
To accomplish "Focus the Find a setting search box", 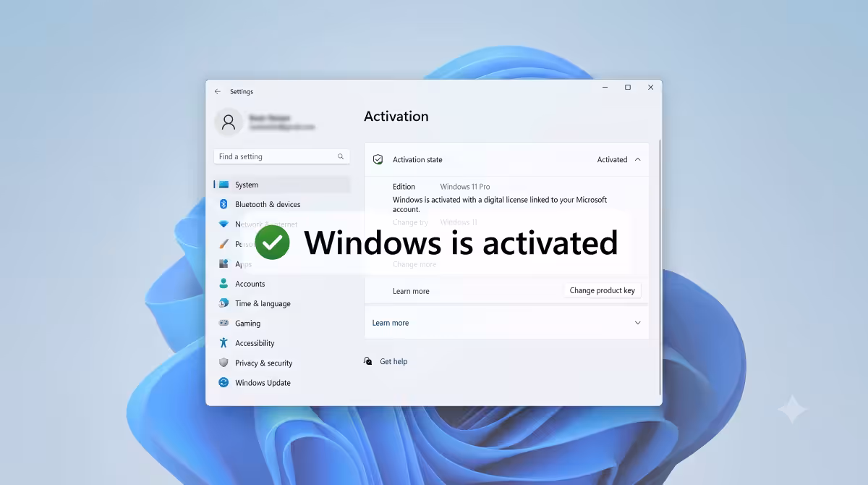I will point(281,156).
